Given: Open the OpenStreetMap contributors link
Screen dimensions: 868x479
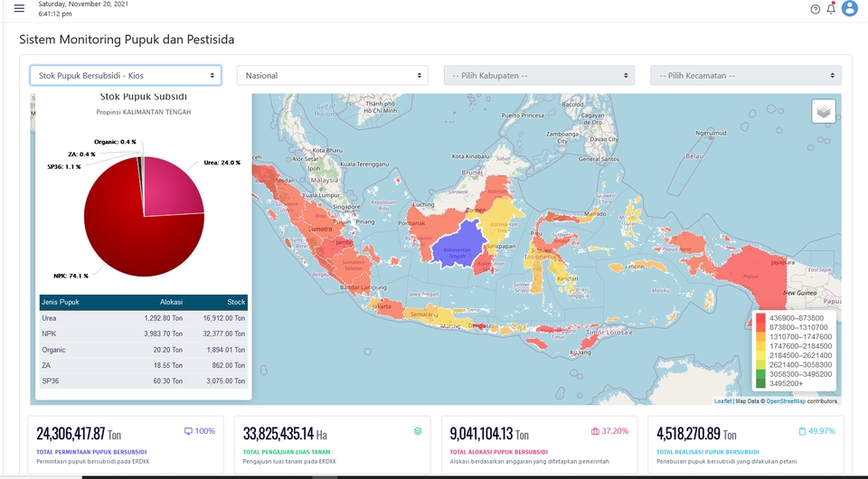Looking at the screenshot, I should (786, 401).
